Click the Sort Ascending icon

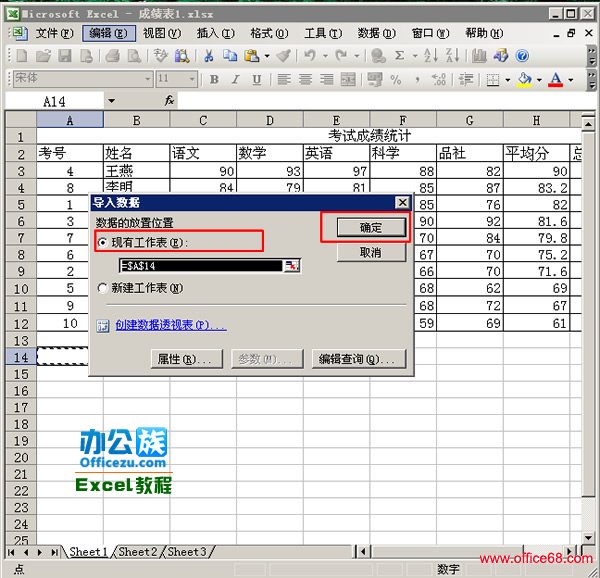[431, 56]
